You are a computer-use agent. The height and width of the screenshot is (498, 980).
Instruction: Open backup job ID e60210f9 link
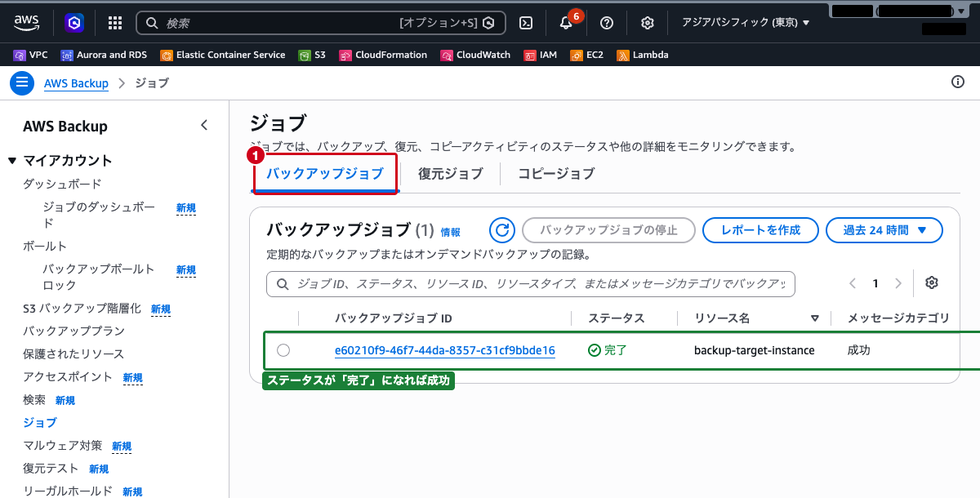(x=445, y=350)
